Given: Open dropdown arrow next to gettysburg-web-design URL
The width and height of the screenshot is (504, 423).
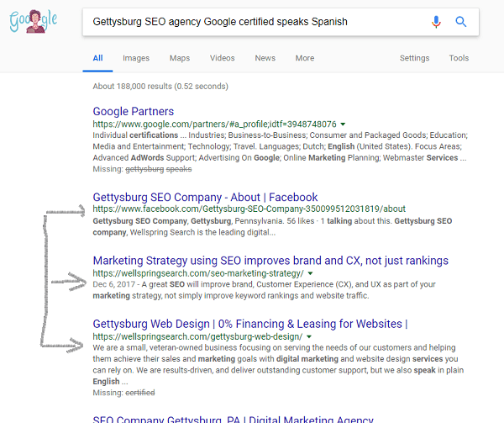Looking at the screenshot, I should 309,336.
